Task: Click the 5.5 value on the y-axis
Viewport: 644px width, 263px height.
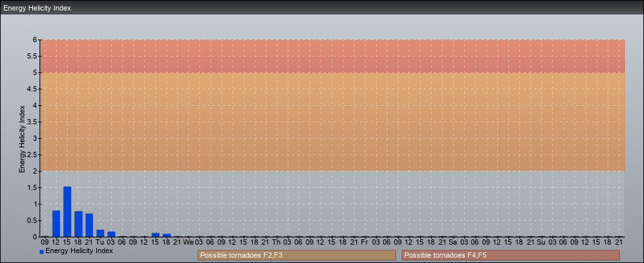Action: pyautogui.click(x=33, y=56)
